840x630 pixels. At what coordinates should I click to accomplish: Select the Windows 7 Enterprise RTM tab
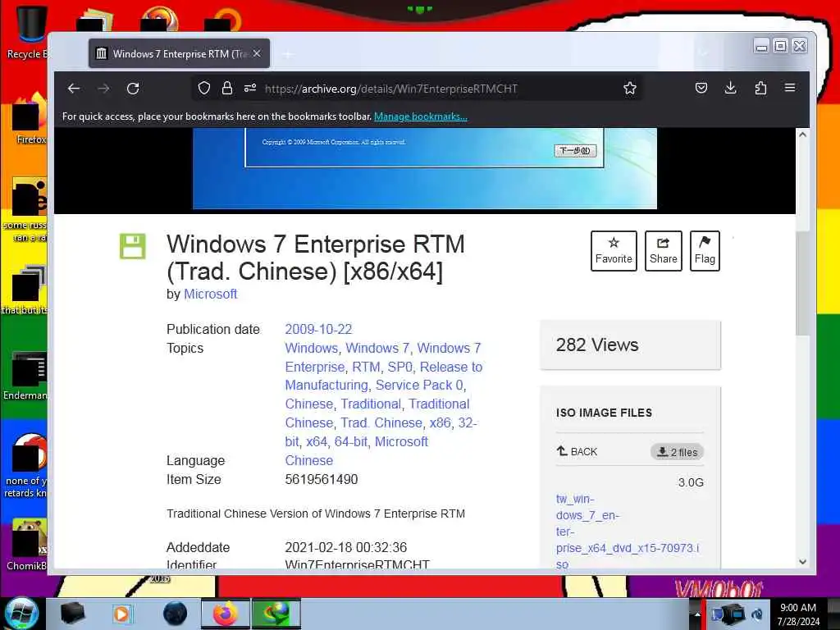coord(179,53)
